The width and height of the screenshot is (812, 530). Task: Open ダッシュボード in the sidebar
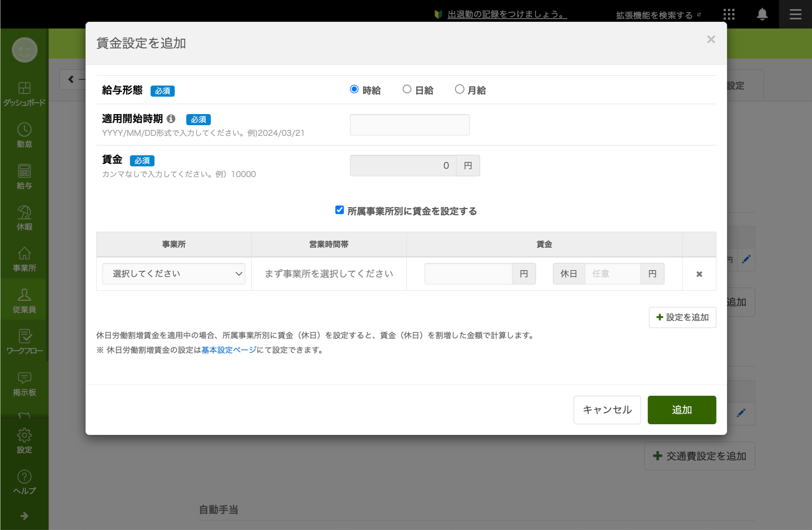(24, 94)
